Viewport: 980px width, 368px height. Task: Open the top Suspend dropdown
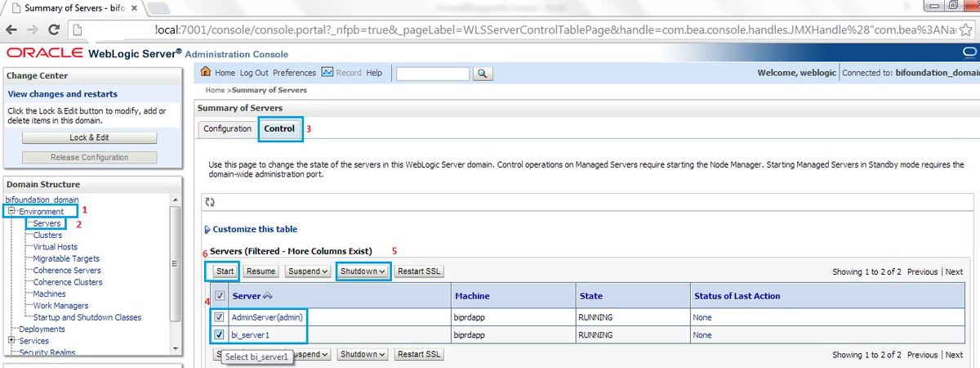[308, 271]
